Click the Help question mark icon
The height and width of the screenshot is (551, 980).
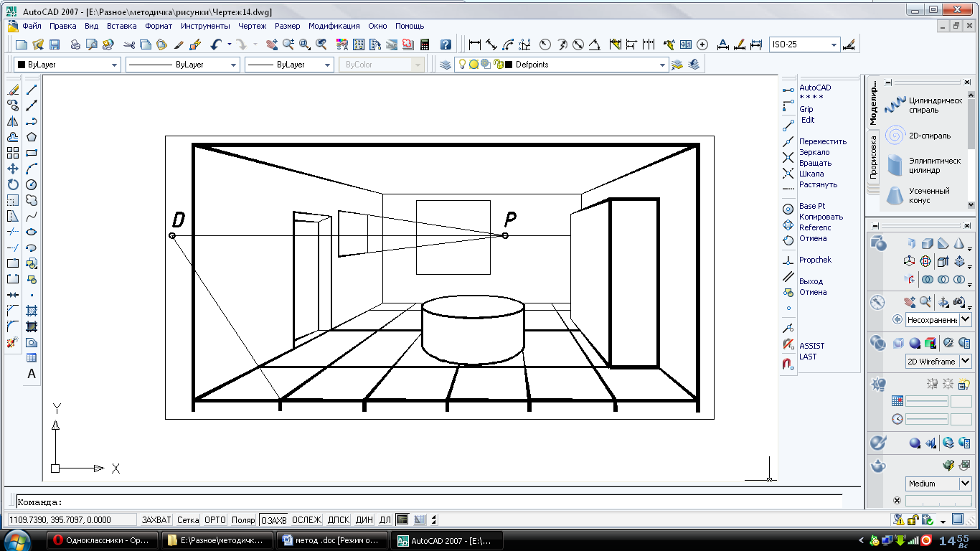click(x=446, y=44)
